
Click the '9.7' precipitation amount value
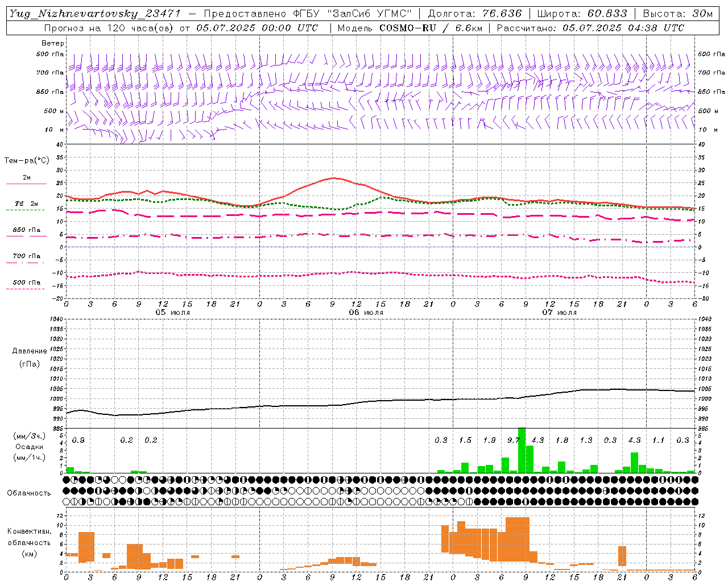(x=513, y=440)
